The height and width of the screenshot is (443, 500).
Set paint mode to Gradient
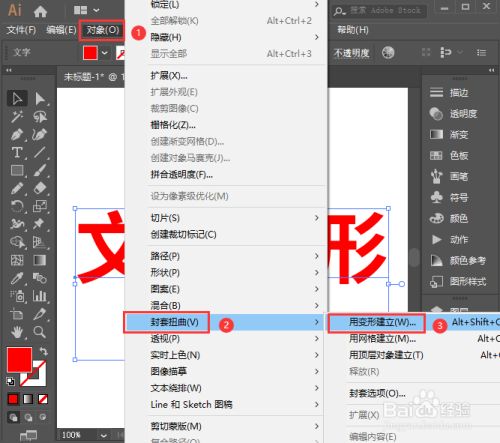28,399
